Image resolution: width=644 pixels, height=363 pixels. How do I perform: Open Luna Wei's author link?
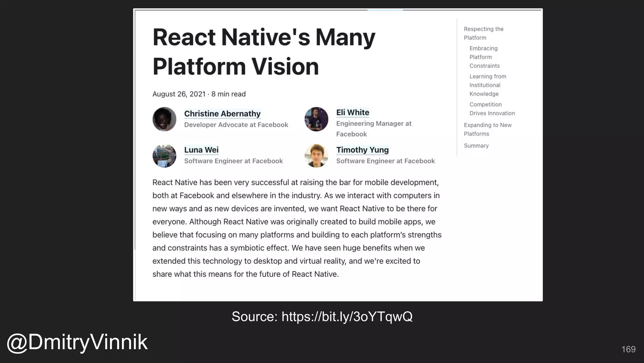(201, 150)
